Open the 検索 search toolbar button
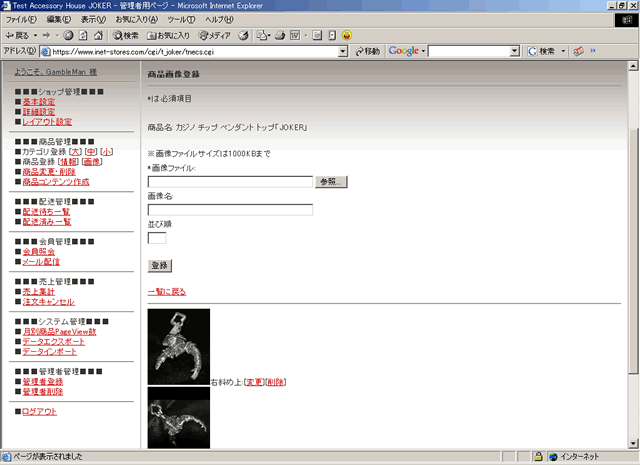Image resolution: width=640 pixels, height=465 pixels. point(124,35)
